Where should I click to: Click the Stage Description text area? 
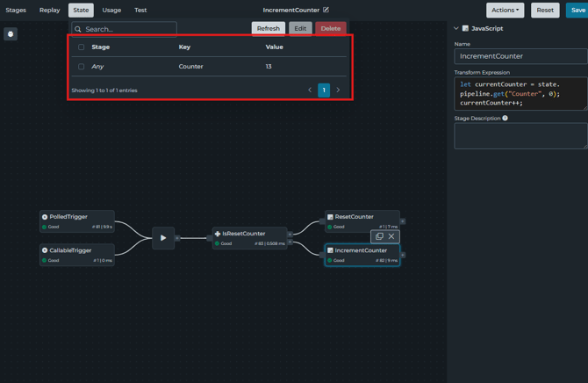[521, 135]
